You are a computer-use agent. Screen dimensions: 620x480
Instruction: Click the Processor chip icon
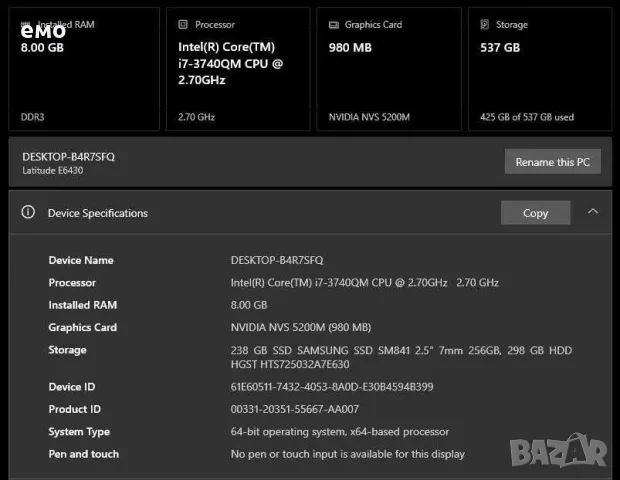pyautogui.click(x=183, y=25)
